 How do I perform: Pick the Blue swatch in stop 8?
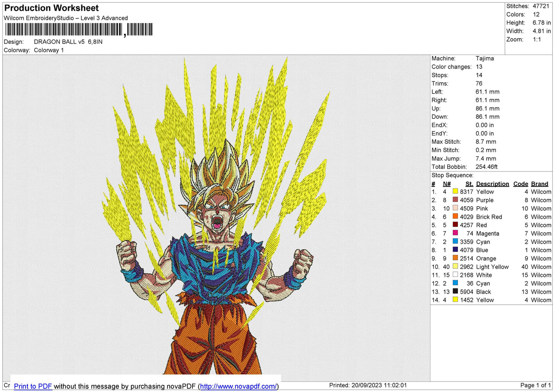click(x=456, y=250)
